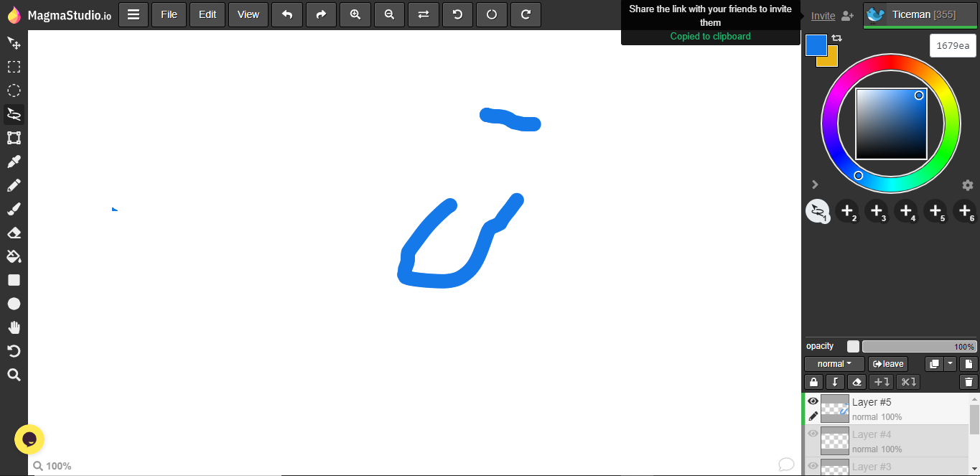Select the move/selection arrow tool

pos(14,43)
